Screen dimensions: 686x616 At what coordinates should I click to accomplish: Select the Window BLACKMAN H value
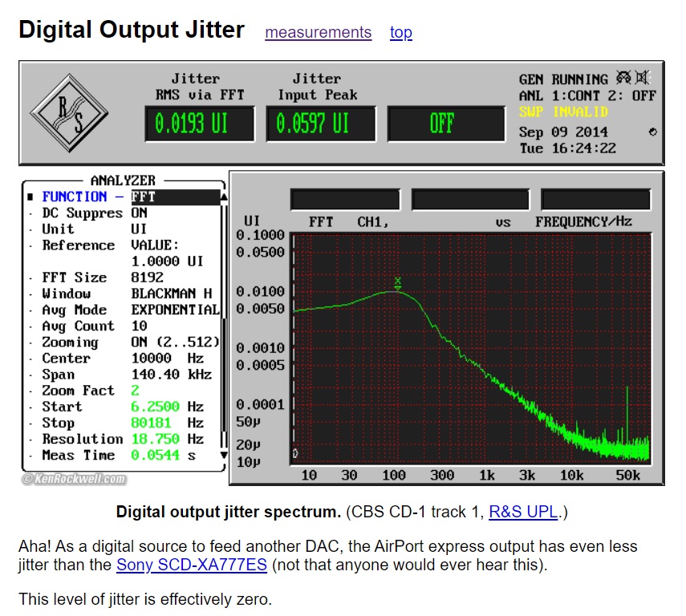[x=172, y=293]
